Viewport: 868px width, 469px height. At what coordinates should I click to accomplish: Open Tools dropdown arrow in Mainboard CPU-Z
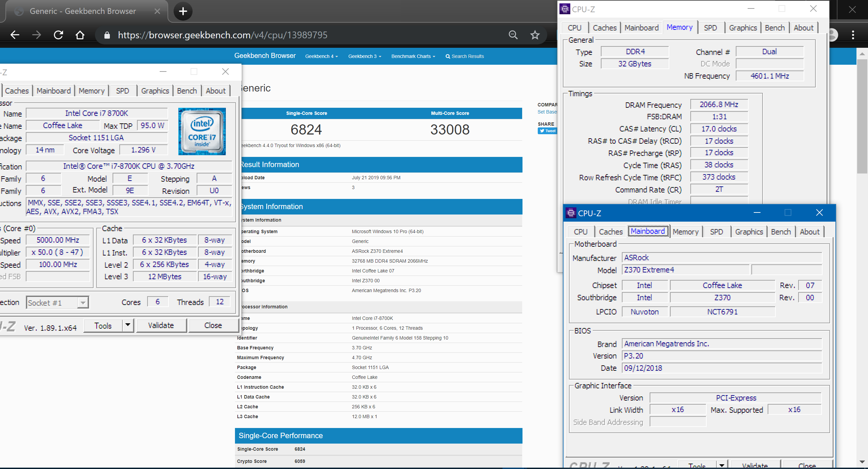click(722, 465)
